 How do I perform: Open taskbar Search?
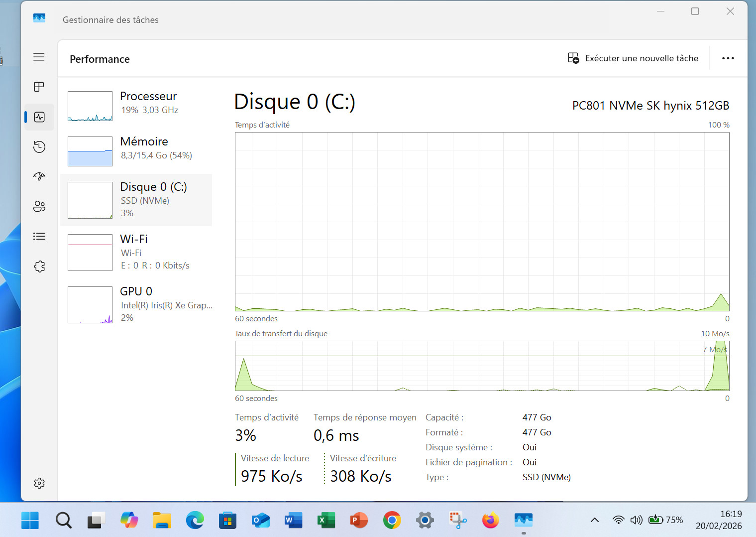[63, 521]
